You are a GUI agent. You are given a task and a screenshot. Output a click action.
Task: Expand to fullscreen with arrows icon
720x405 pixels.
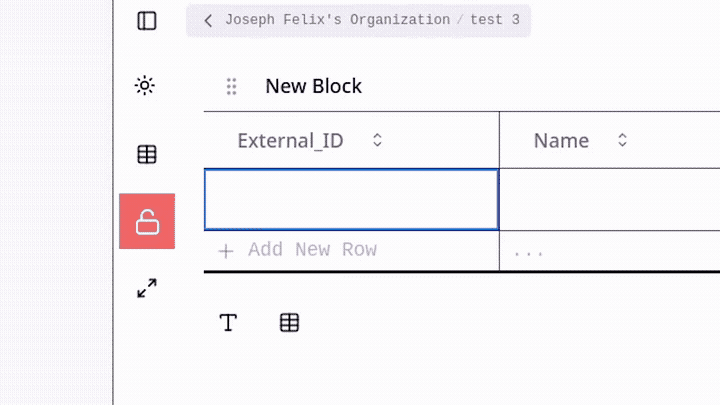(147, 289)
